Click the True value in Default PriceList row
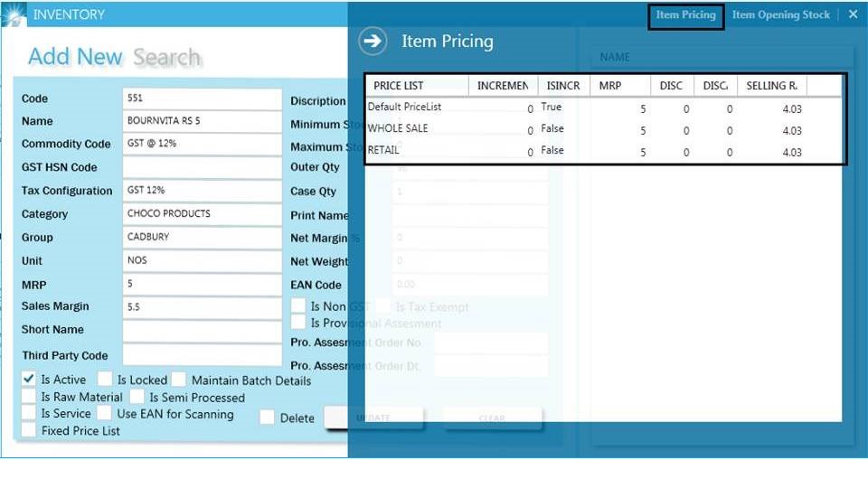 click(552, 107)
